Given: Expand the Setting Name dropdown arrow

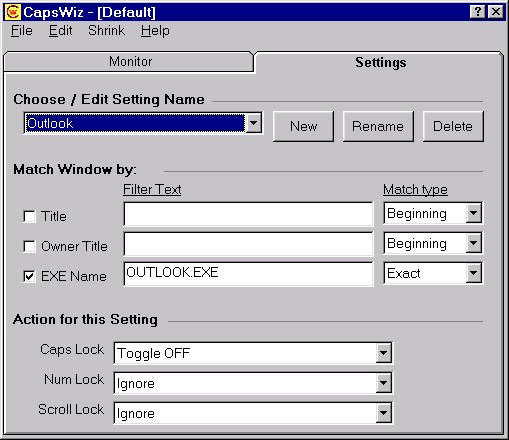Looking at the screenshot, I should click(254, 123).
